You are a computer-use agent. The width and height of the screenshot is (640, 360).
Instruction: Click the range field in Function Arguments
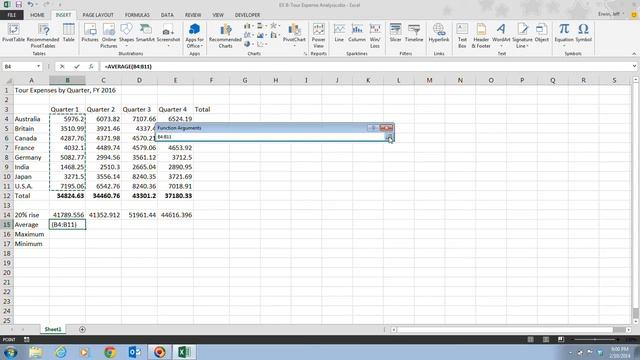271,137
